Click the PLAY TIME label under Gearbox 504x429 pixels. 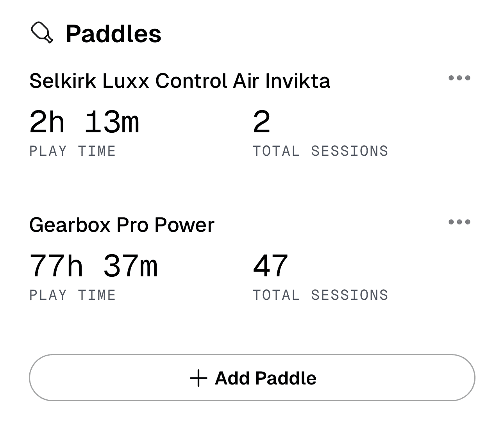(x=73, y=295)
